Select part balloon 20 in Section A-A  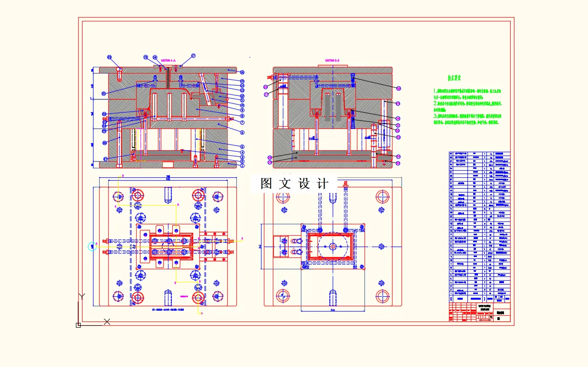[109, 57]
